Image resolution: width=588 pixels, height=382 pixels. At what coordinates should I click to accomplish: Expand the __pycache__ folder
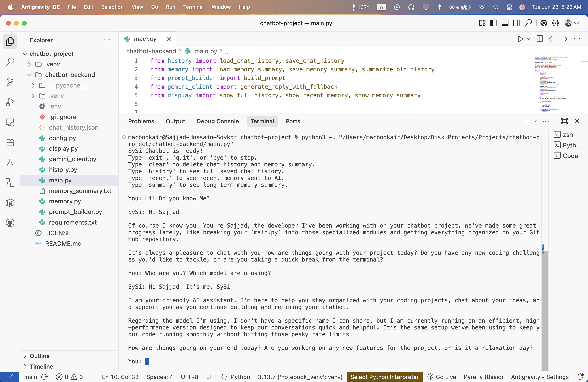click(33, 85)
